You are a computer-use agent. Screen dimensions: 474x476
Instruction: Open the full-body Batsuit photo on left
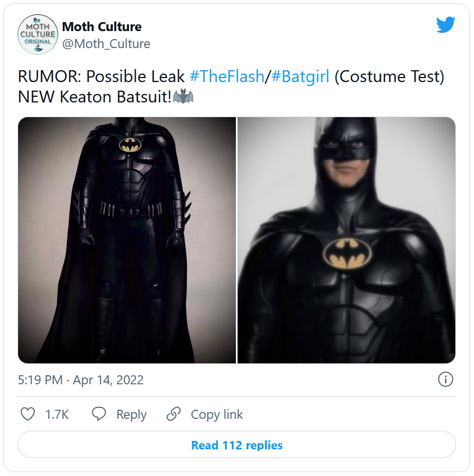coord(127,240)
